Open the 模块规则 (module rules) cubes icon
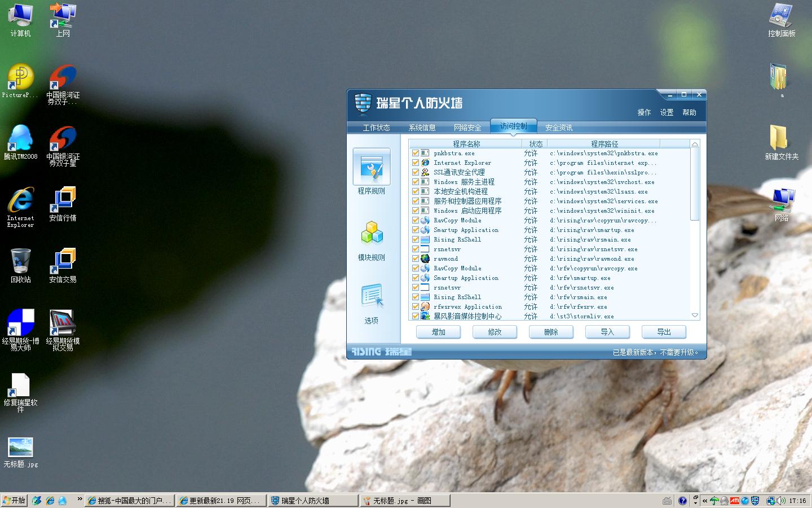 pos(372,233)
